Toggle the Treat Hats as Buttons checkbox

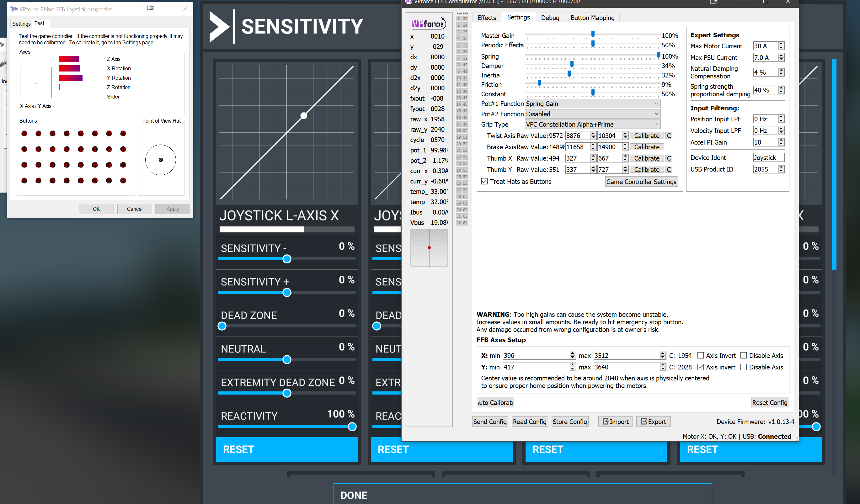[x=484, y=182]
